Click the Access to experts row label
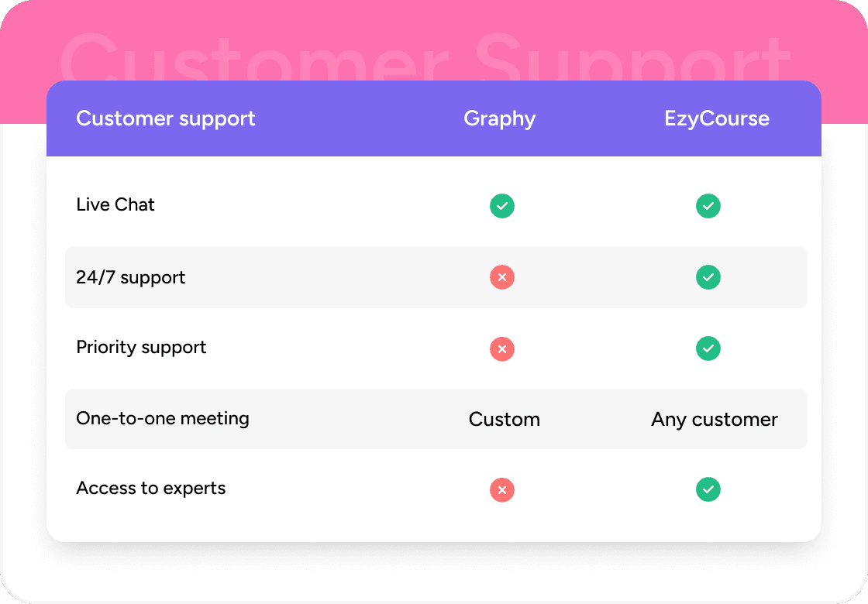 (151, 489)
